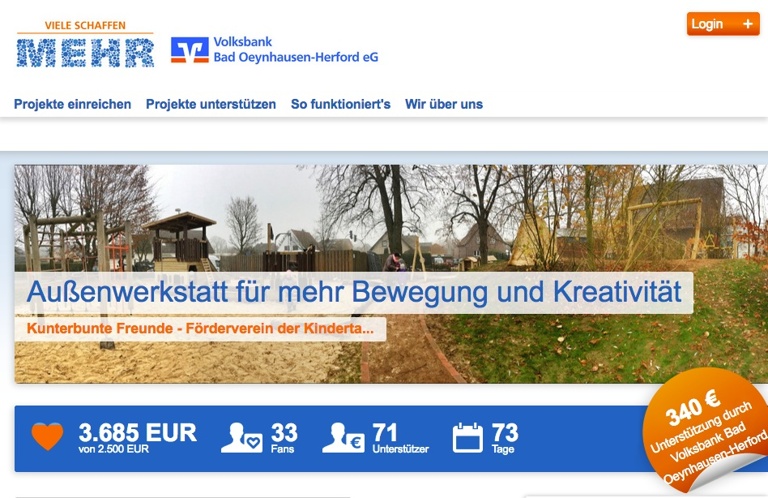The height and width of the screenshot is (498, 768).
Task: Open the Projekte einreichen menu
Action: [x=72, y=104]
